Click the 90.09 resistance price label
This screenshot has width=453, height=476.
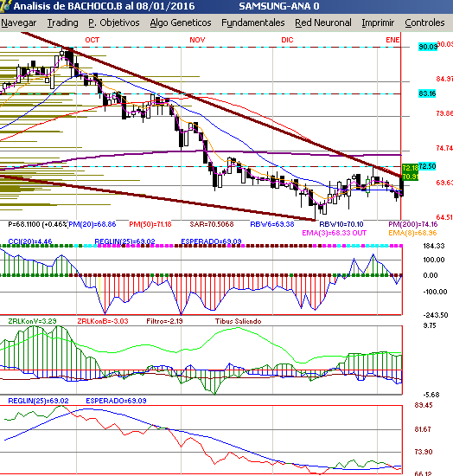tap(428, 47)
